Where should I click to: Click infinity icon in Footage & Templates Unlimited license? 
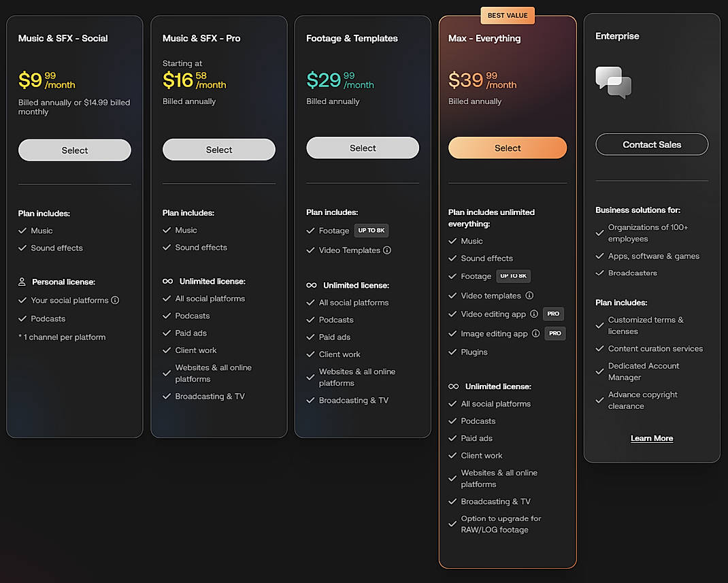click(x=312, y=285)
